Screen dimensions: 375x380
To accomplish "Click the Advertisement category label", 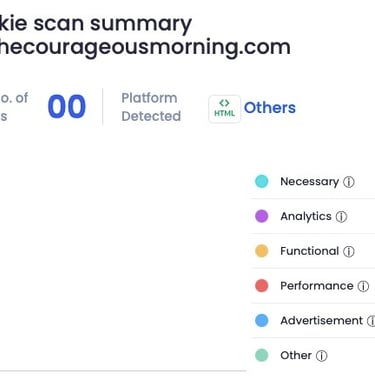I will point(321,320).
